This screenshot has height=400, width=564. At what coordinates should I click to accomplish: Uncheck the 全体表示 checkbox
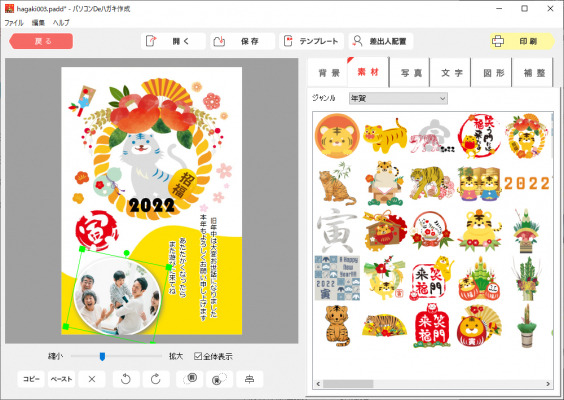198,356
